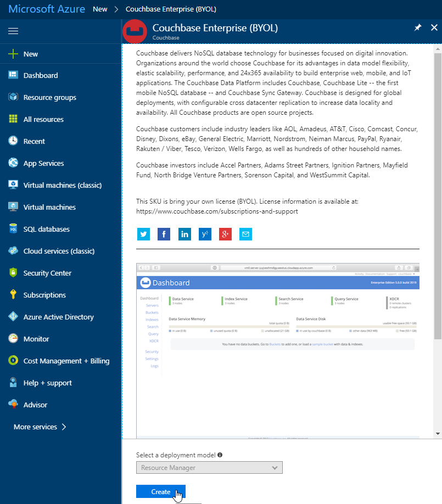Open the Resource Manager deployment model dropdown

coord(209,468)
